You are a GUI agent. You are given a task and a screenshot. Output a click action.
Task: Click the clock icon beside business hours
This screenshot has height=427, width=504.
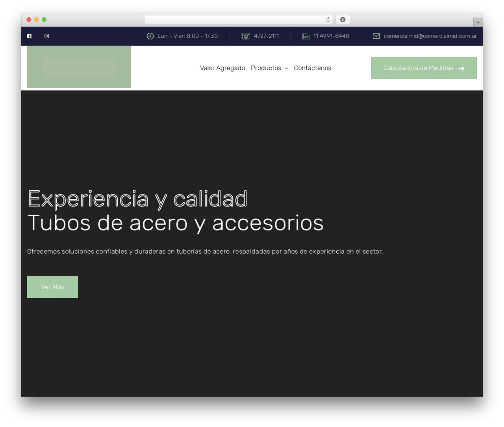tap(150, 36)
